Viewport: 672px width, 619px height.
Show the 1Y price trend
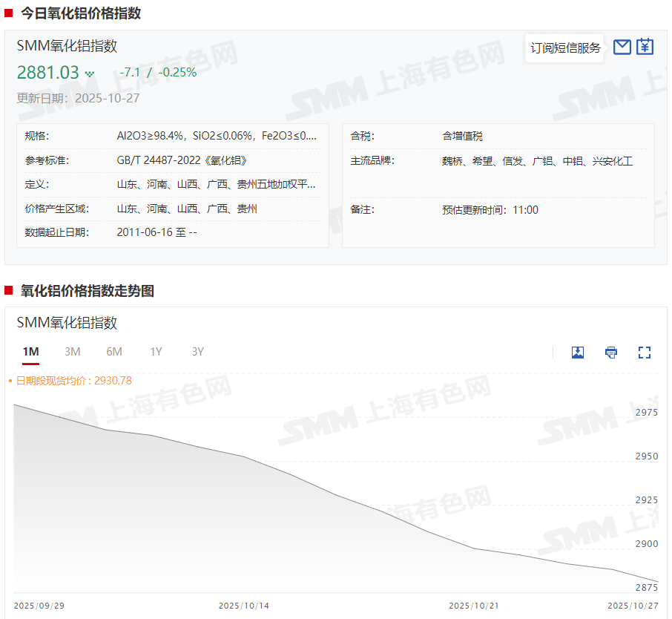(x=156, y=352)
